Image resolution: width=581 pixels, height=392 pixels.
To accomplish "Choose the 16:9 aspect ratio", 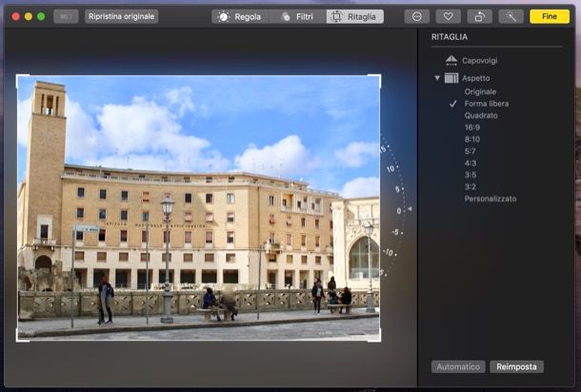I will pyautogui.click(x=472, y=127).
